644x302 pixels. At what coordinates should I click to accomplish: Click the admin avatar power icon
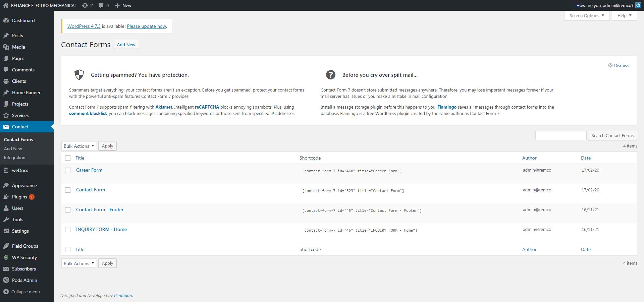tap(638, 5)
